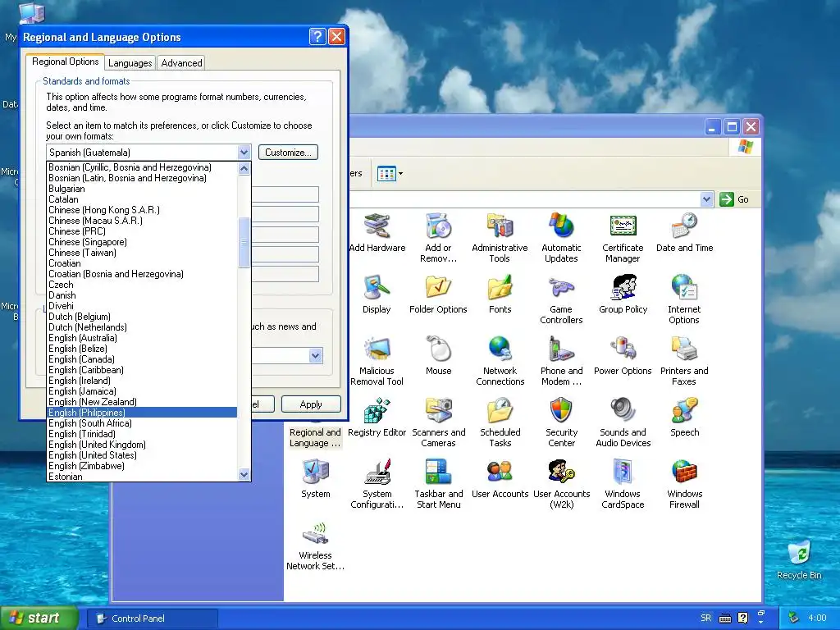The width and height of the screenshot is (840, 630).
Task: Open Group Policy icon
Action: (623, 294)
